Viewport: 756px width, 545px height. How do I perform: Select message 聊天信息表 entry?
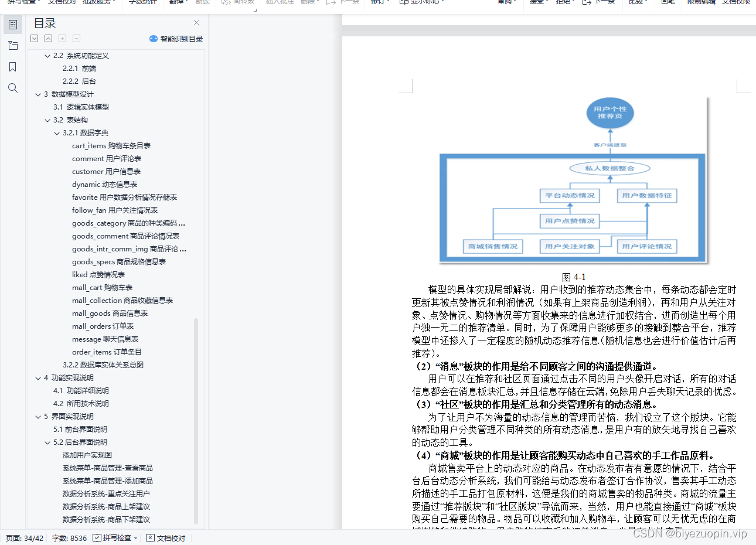click(x=105, y=339)
